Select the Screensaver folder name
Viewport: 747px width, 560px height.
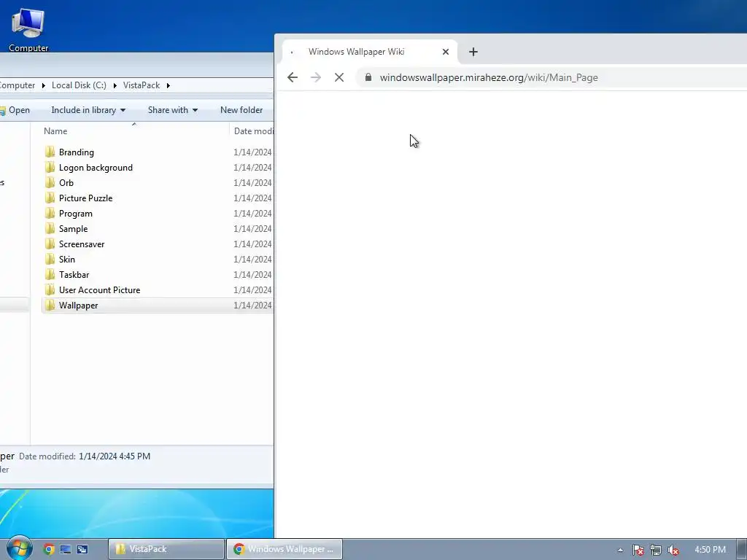(x=82, y=244)
